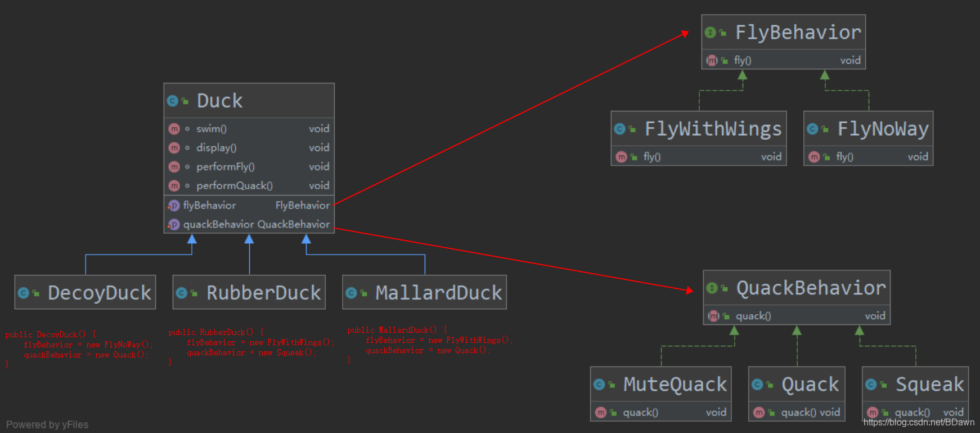Viewport: 980px width, 433px height.
Task: Select fly() text in FlyWithWings node
Action: (652, 157)
